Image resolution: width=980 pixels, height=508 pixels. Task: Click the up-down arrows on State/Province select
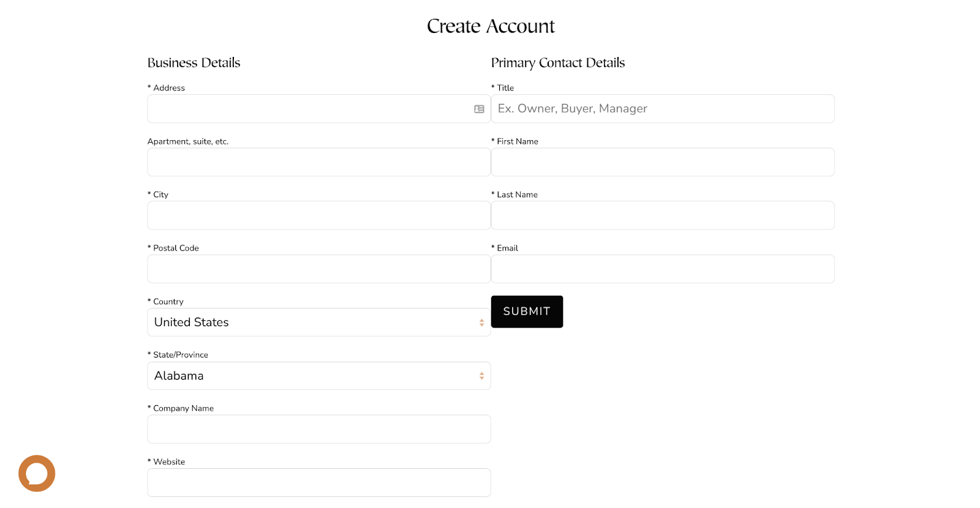click(481, 376)
